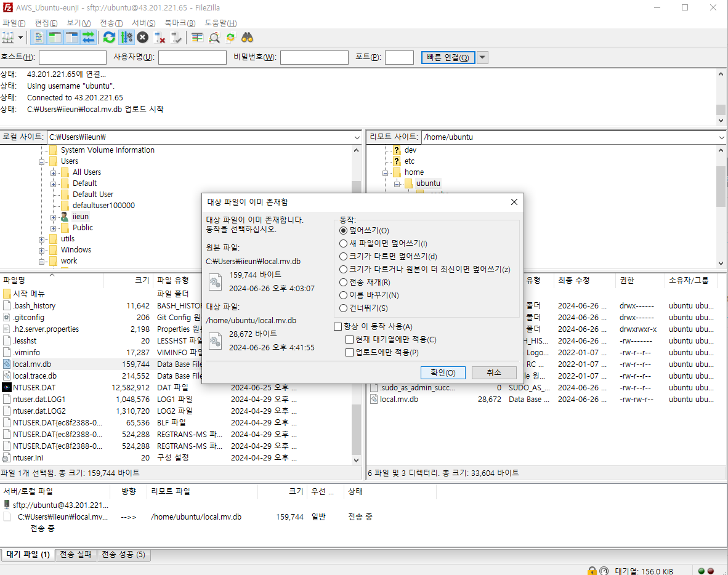Select Rename radio option
This screenshot has width=728, height=575.
click(343, 295)
